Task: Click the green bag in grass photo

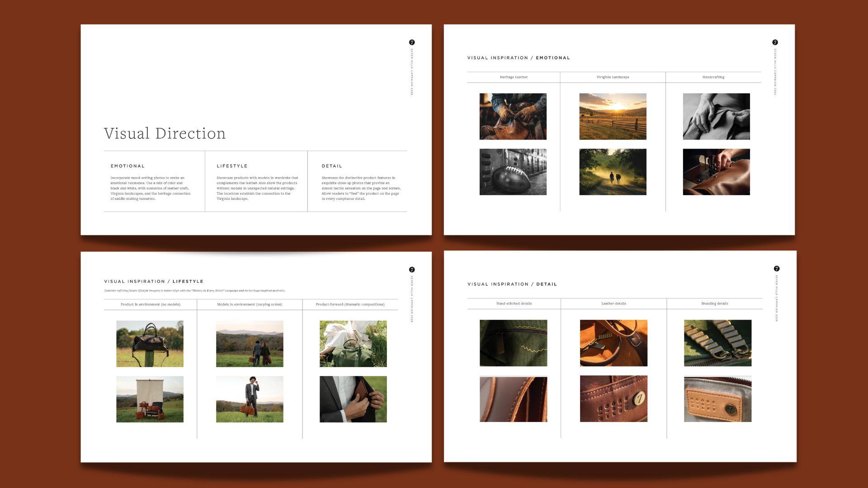Action: point(353,344)
